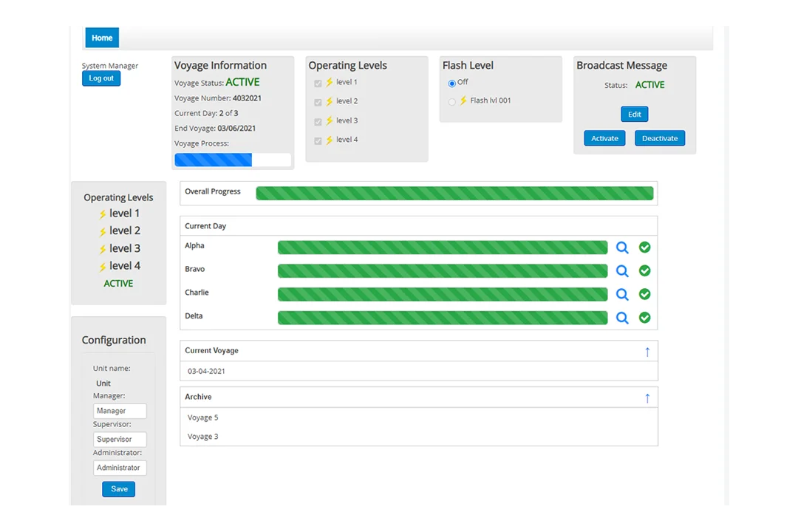Switch to the Home tab
The width and height of the screenshot is (798, 532).
[101, 37]
